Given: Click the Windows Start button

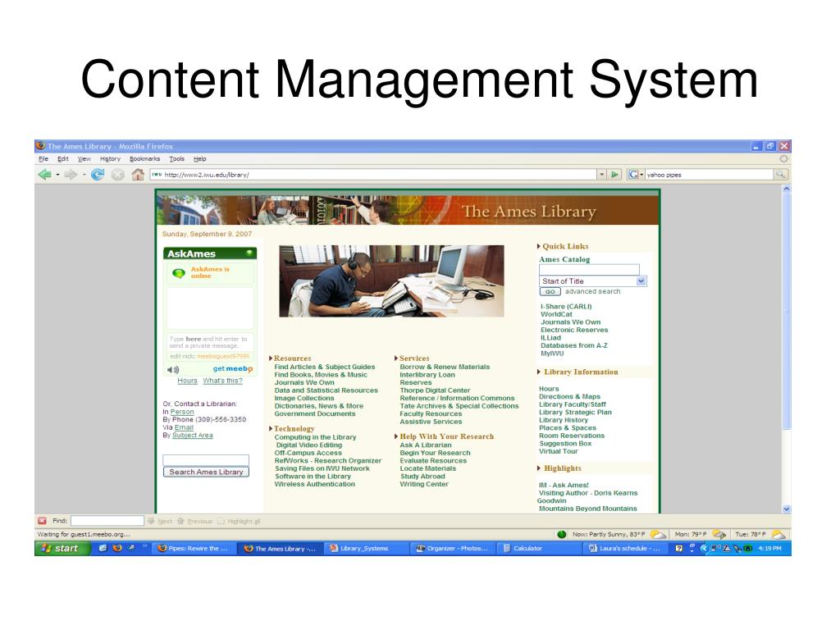Looking at the screenshot, I should click(62, 549).
